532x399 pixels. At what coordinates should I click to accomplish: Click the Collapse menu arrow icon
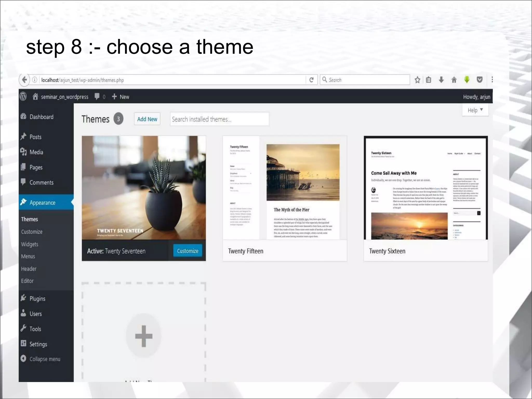click(23, 358)
